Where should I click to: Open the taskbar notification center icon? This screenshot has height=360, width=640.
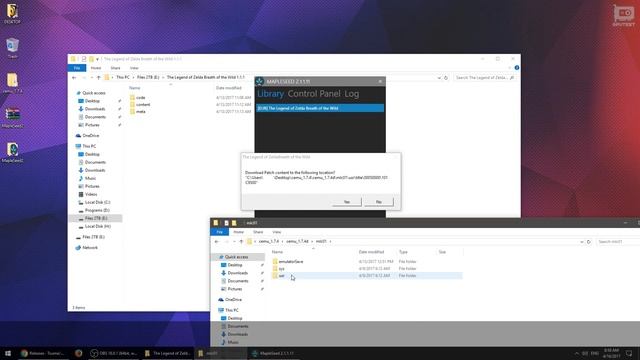click(629, 353)
